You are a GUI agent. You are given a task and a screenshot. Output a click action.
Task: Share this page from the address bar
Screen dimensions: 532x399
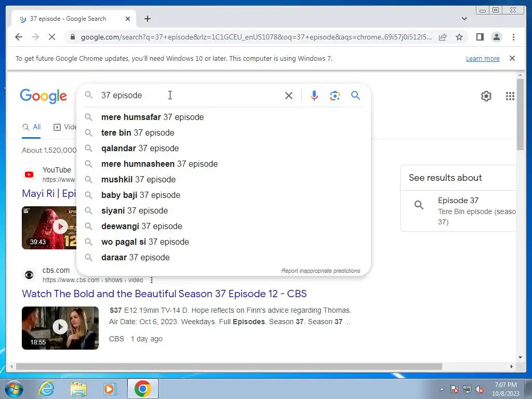tap(443, 37)
